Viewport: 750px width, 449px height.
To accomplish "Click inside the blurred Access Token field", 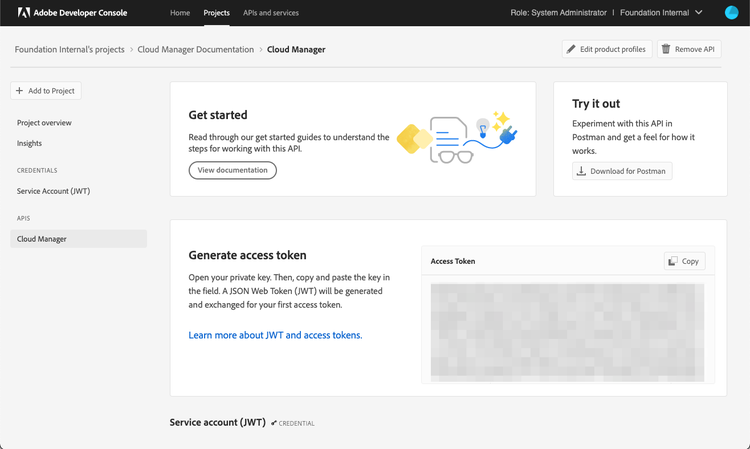I will point(567,332).
